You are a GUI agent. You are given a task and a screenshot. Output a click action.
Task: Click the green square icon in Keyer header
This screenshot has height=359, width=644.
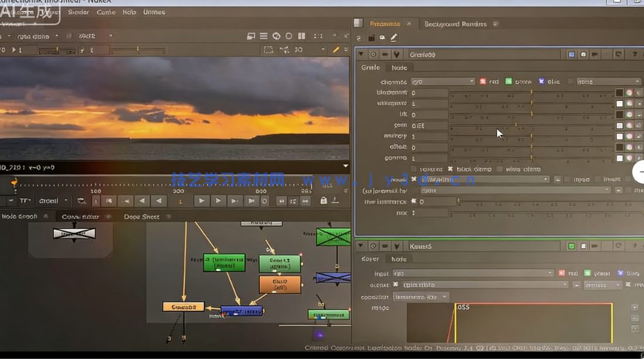[x=571, y=246]
